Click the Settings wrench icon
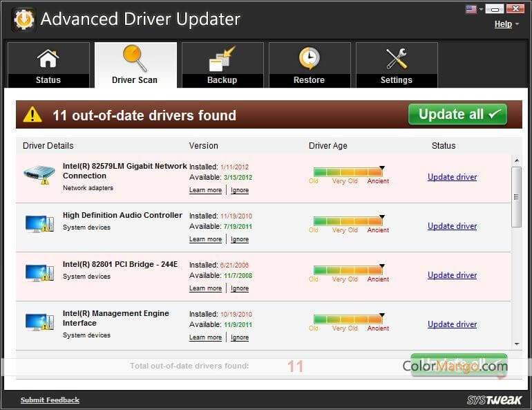532x410 pixels. pyautogui.click(x=397, y=59)
